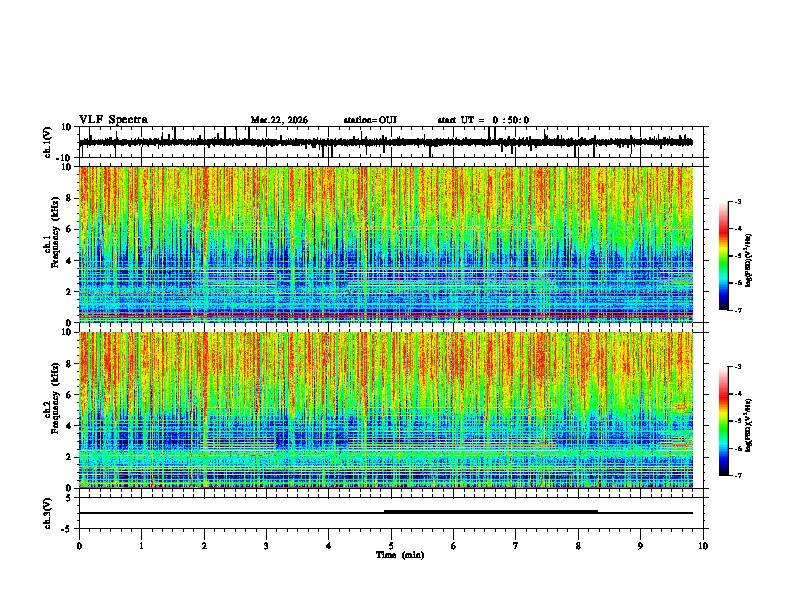Click the "8" kHz tick of ch.1 spectrogram
Image resolution: width=792 pixels, height=612 pixels.
pyautogui.click(x=69, y=198)
